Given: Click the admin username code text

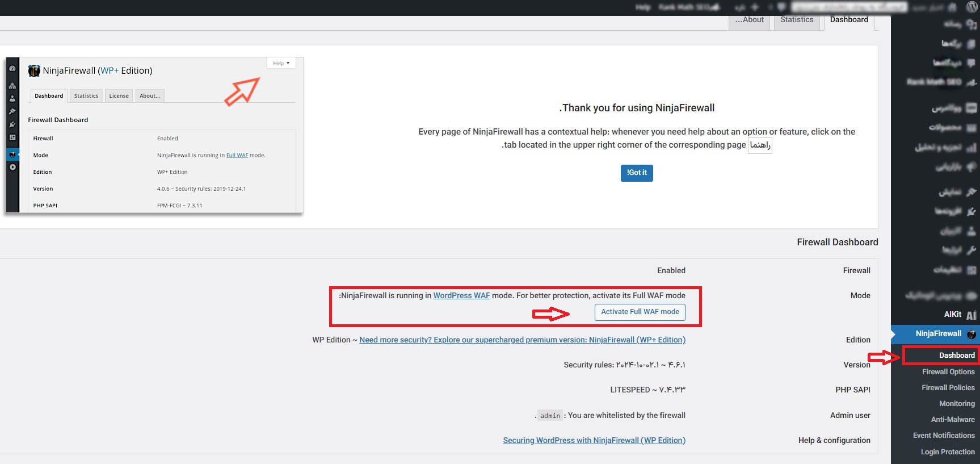Looking at the screenshot, I should (x=550, y=416).
